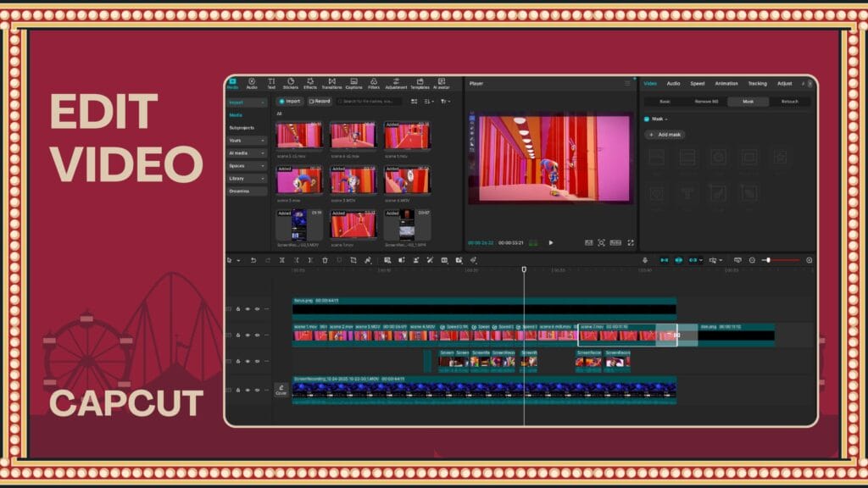868x488 pixels.
Task: Hide the focus.png track with eye icon
Action: pos(248,309)
